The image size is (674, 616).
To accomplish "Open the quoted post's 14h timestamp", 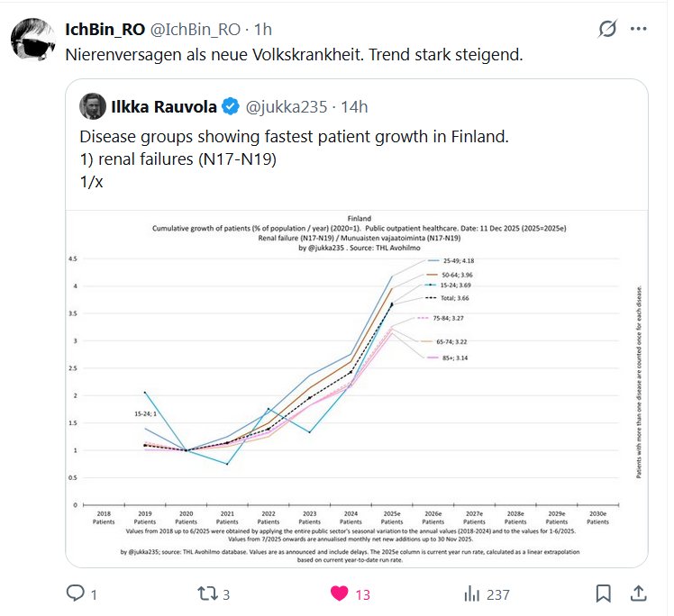I will pos(355,106).
